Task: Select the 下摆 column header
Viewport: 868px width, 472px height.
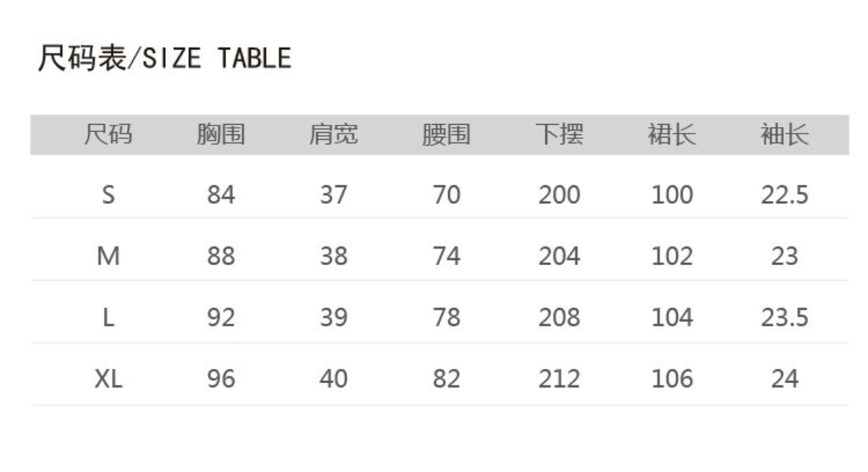Action: pyautogui.click(x=559, y=134)
